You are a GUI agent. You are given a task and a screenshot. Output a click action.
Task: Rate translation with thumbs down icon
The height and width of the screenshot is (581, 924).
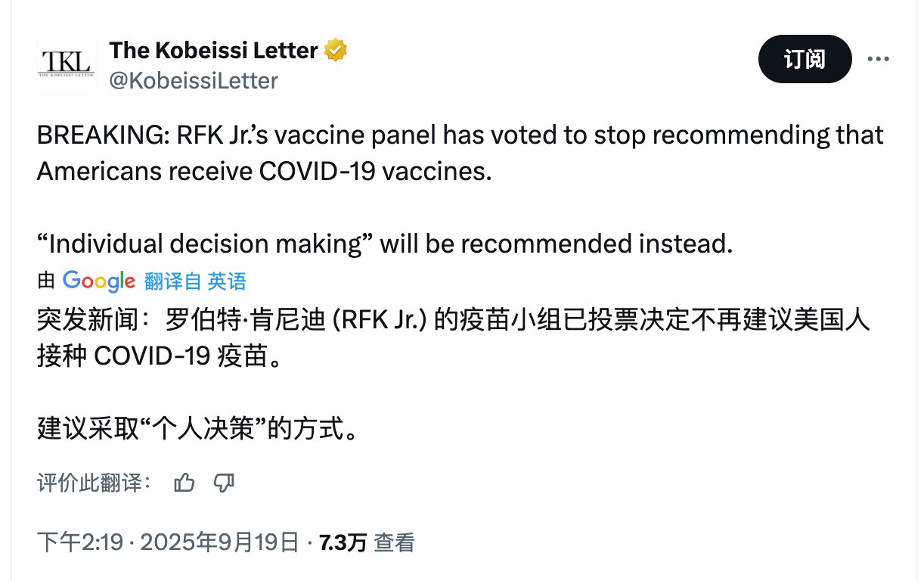click(x=224, y=483)
